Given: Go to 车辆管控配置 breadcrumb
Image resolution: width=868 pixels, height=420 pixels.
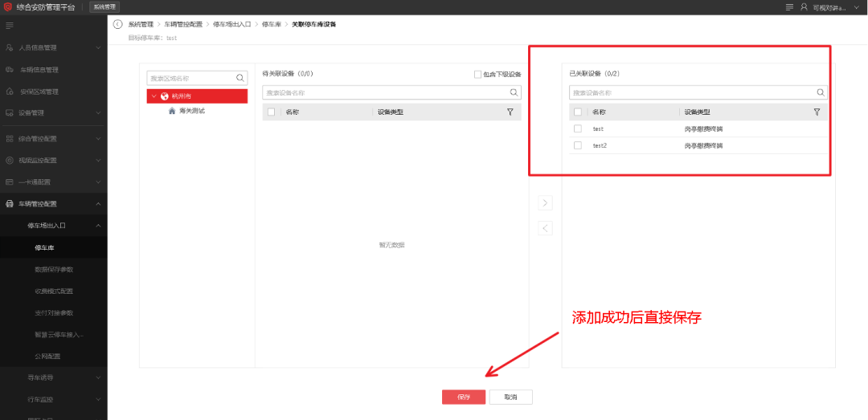Looking at the screenshot, I should point(183,24).
